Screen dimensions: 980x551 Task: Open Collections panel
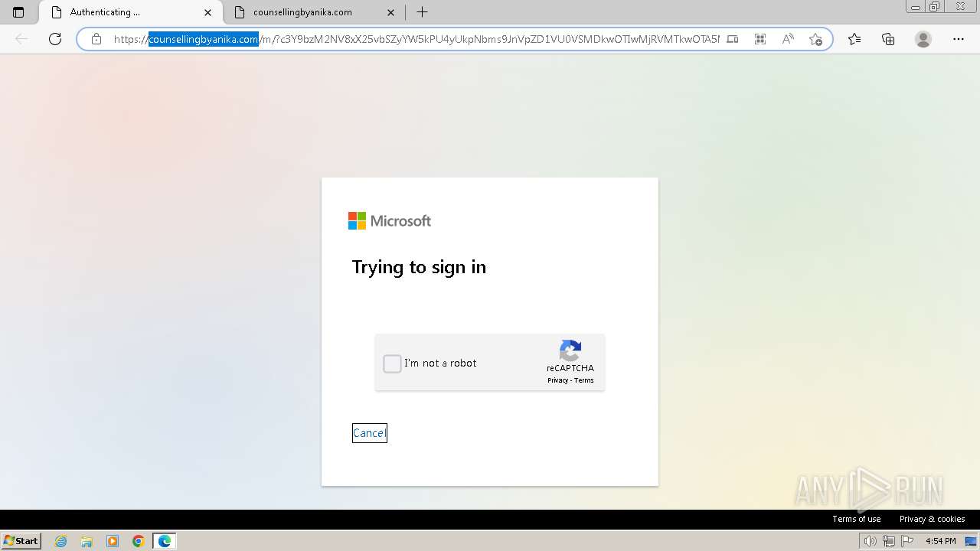[888, 39]
